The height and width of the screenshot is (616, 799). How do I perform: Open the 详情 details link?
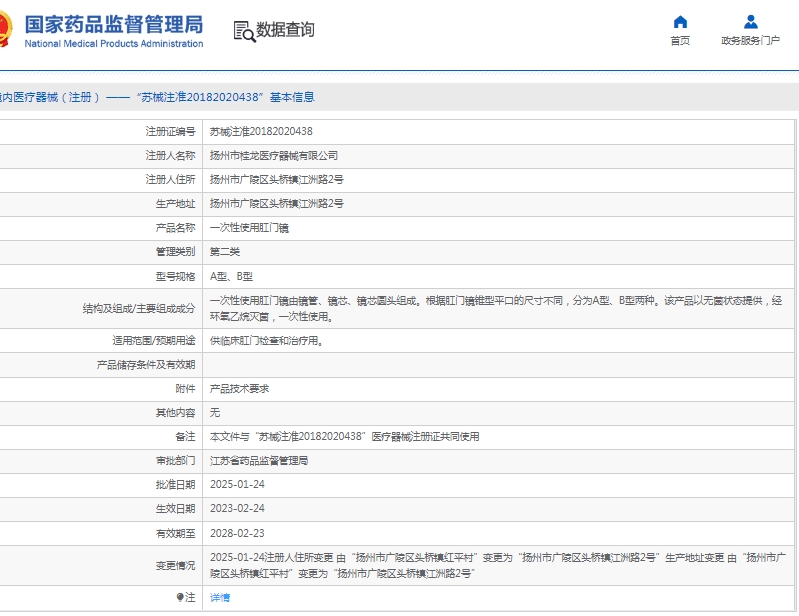(x=220, y=598)
